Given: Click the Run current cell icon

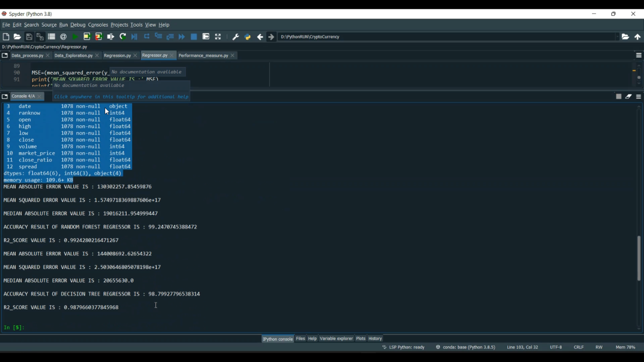Looking at the screenshot, I should [87, 37].
